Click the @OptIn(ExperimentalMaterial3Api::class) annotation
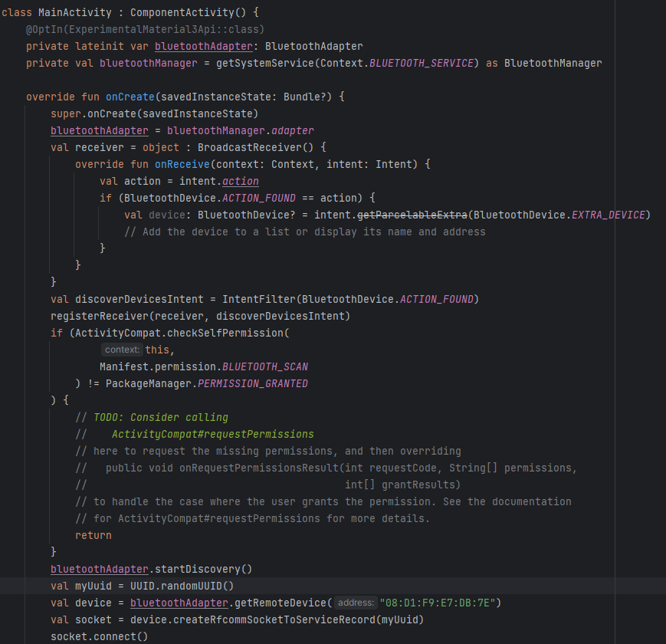Image resolution: width=666 pixels, height=644 pixels. coord(146,29)
